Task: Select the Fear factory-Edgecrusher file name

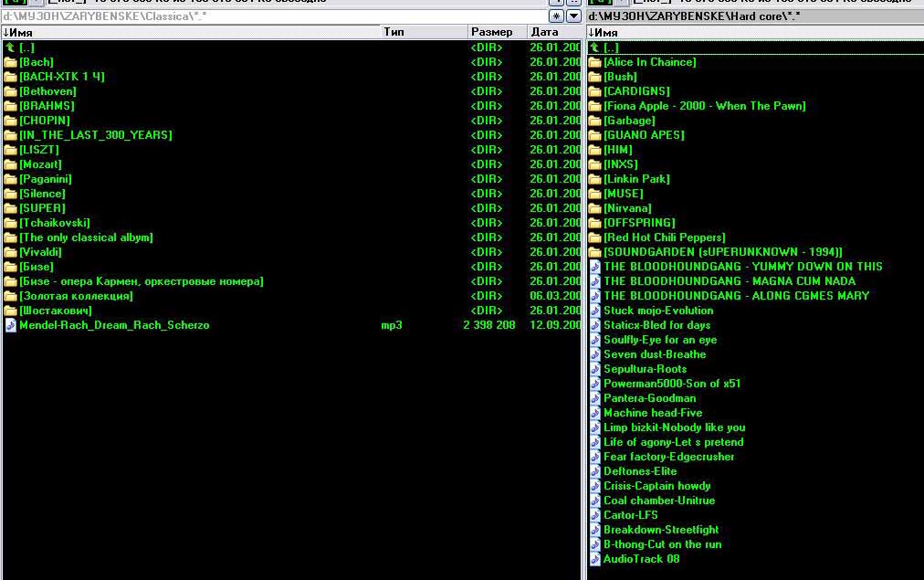Action: click(669, 457)
